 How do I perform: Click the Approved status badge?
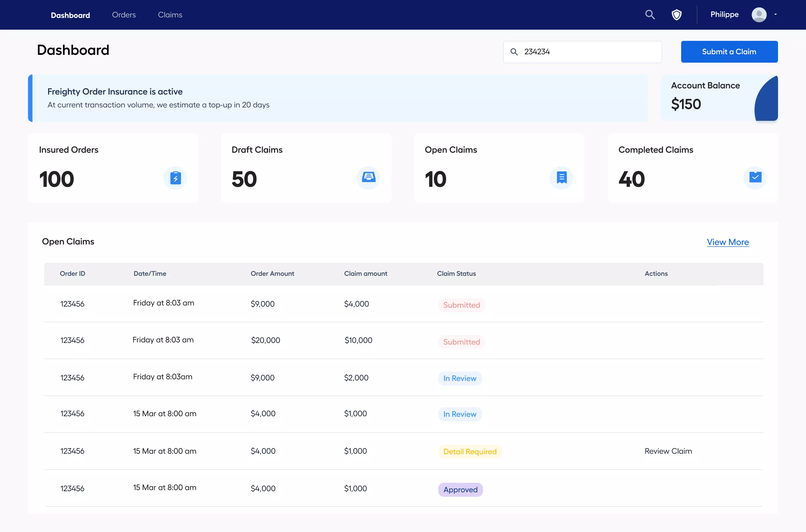pyautogui.click(x=460, y=489)
